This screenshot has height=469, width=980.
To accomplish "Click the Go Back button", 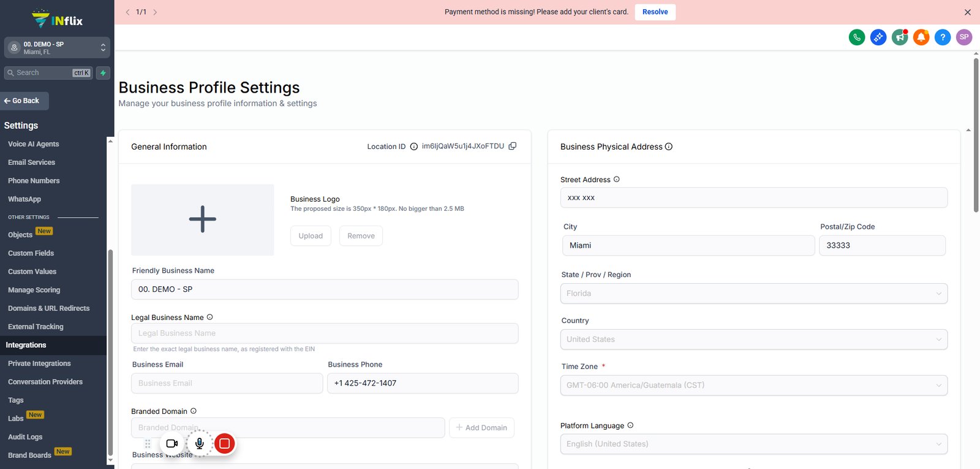I will click(24, 101).
